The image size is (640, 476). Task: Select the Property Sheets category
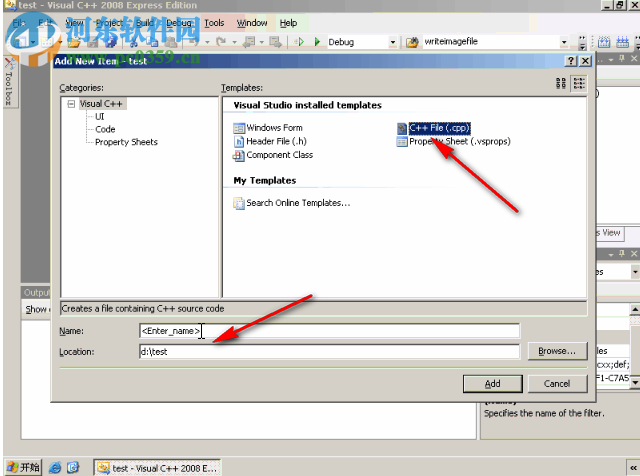coord(126,142)
